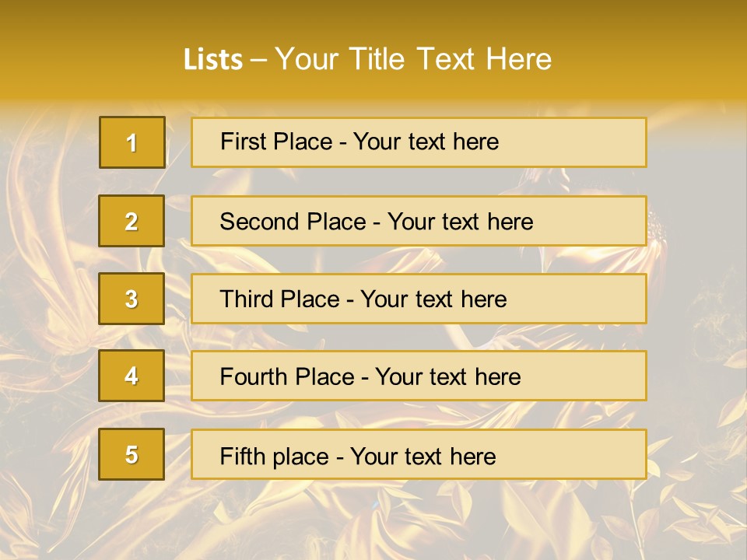Viewport: 747px width, 560px height.
Task: Click the Fourth Place text bar
Action: click(419, 376)
